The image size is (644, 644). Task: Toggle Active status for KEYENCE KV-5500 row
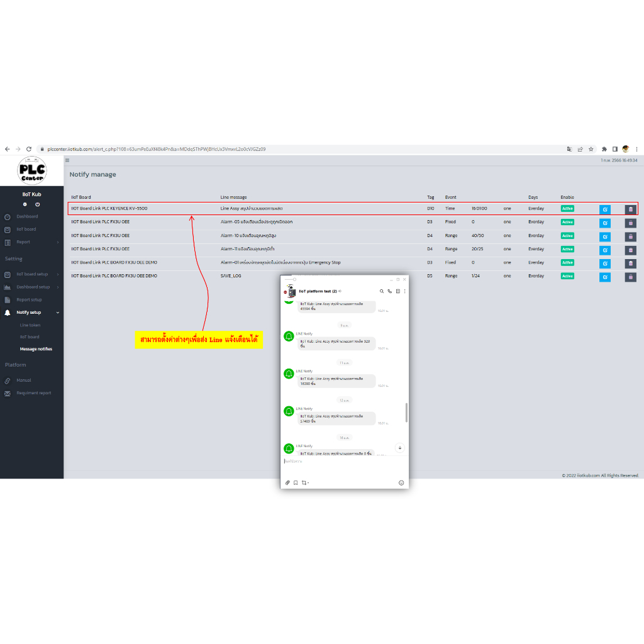click(567, 208)
